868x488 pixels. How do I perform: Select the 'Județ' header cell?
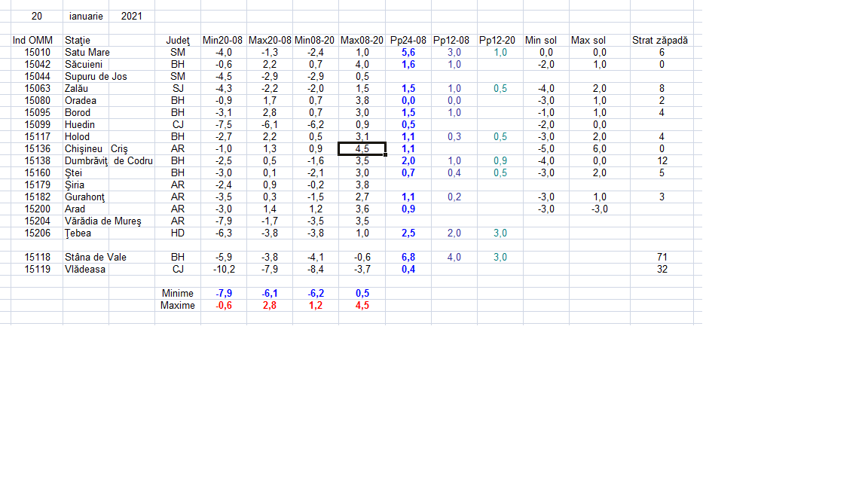[x=178, y=41]
